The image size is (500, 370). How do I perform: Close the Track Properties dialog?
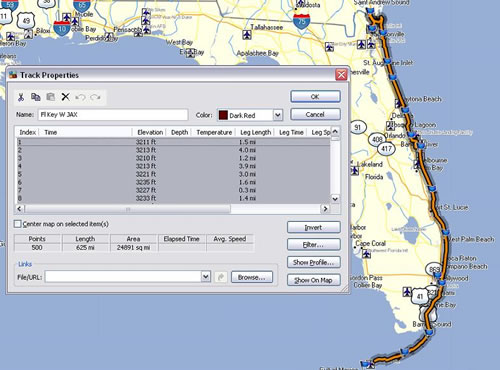click(x=341, y=75)
